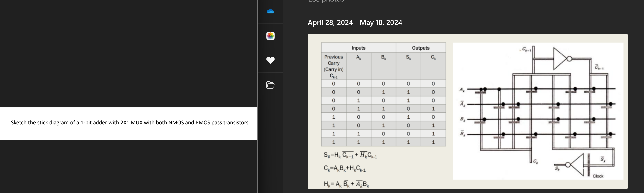Open the adder truth table photo thumbnail
Screen dimensions: 644x193
click(468, 111)
